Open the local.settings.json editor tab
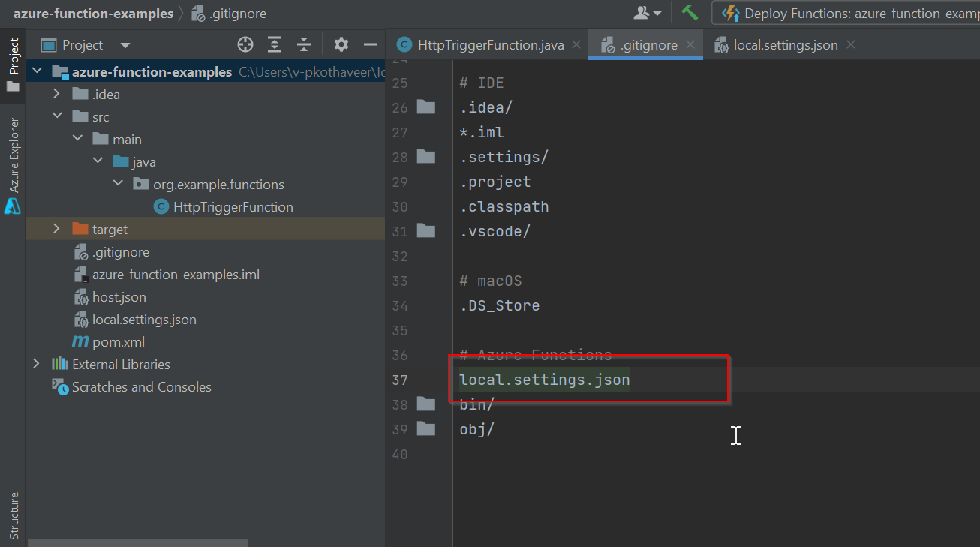 (x=785, y=45)
